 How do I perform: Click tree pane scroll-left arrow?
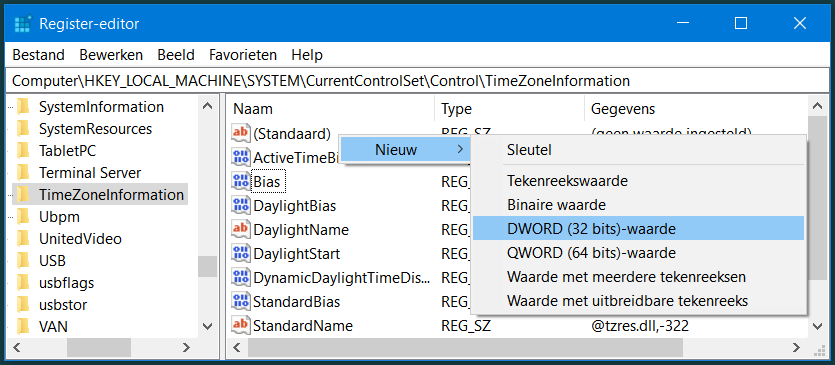17,347
